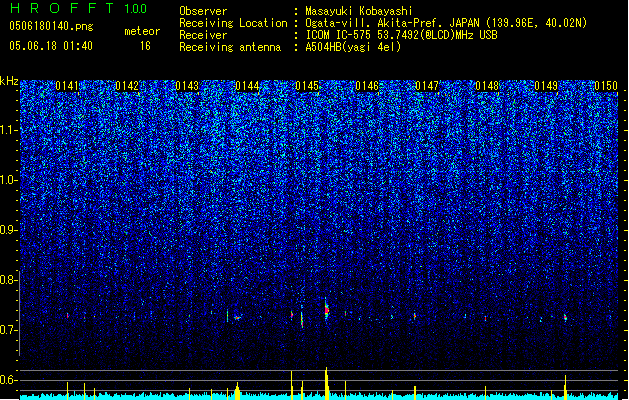
Task: Click the Receiving Location label
Action: click(x=233, y=23)
